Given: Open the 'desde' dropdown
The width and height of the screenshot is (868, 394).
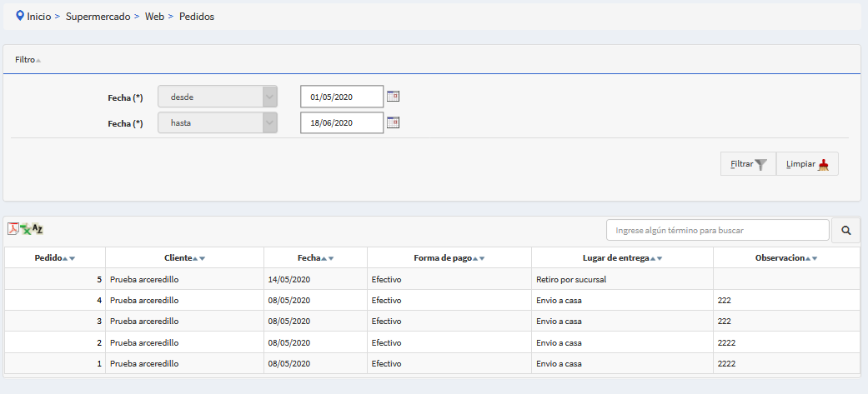Looking at the screenshot, I should coord(218,97).
